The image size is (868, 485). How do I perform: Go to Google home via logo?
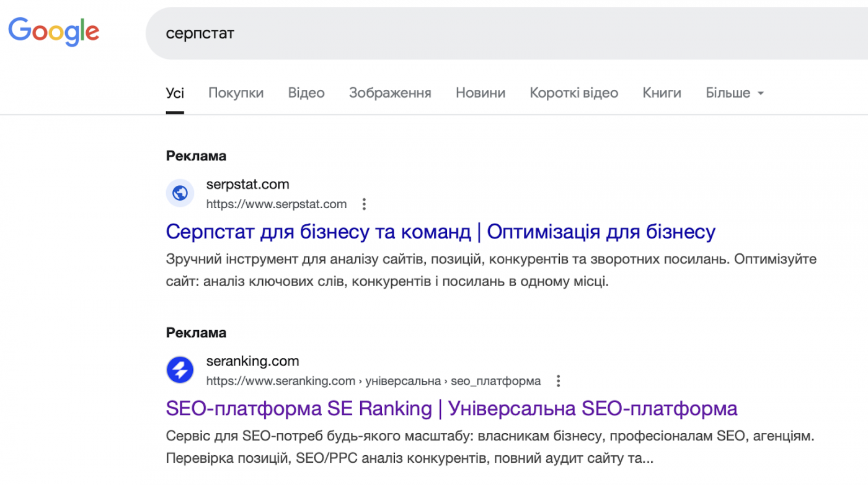click(54, 32)
